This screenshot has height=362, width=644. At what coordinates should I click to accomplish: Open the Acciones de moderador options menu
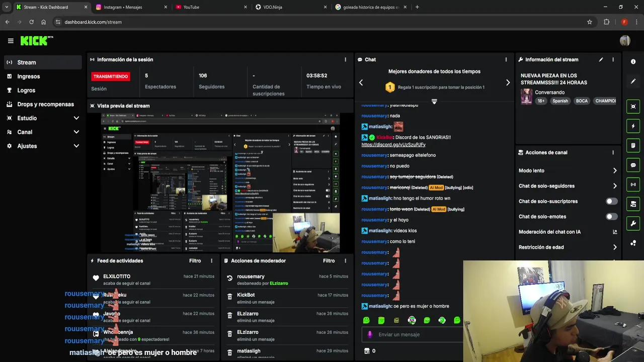click(x=345, y=260)
